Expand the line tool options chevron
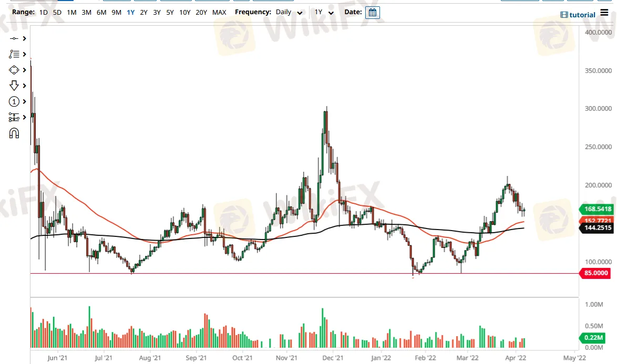The width and height of the screenshot is (617, 364). [24, 39]
